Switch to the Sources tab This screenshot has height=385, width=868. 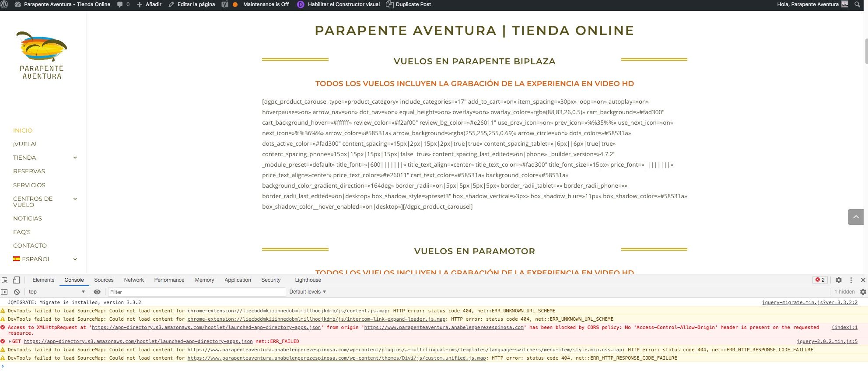pyautogui.click(x=104, y=280)
